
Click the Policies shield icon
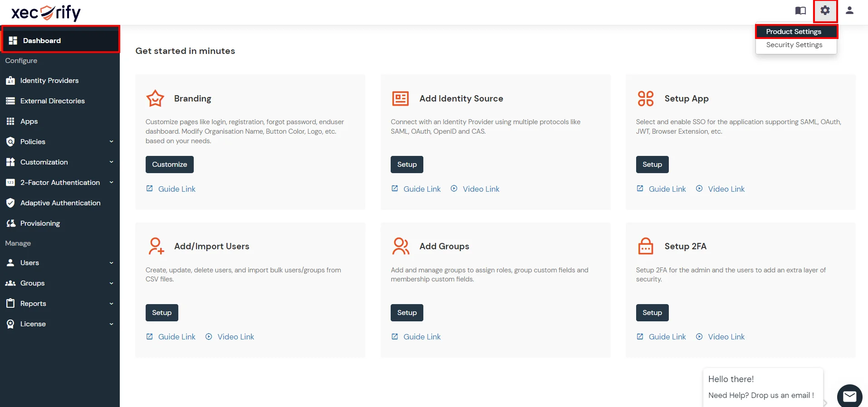(10, 142)
